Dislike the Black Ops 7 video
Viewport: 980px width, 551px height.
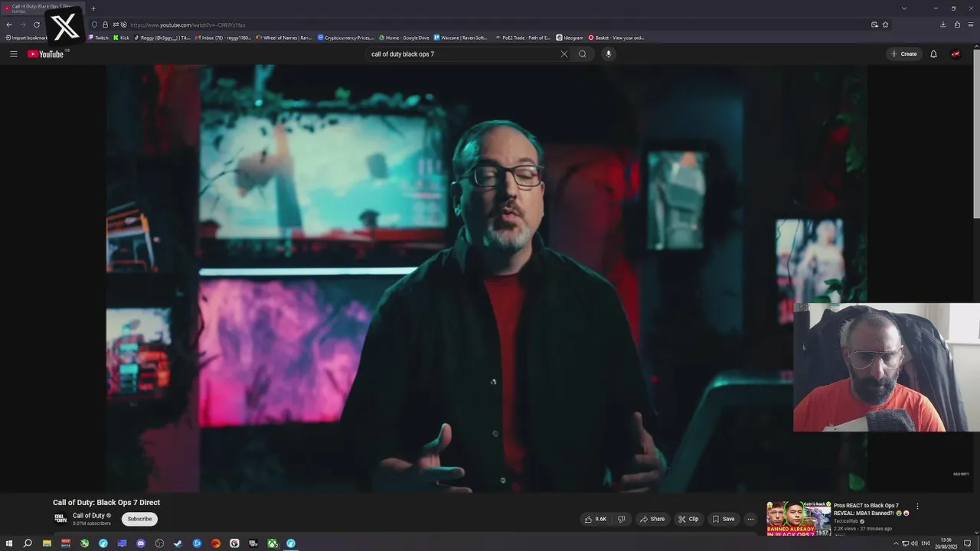click(621, 519)
